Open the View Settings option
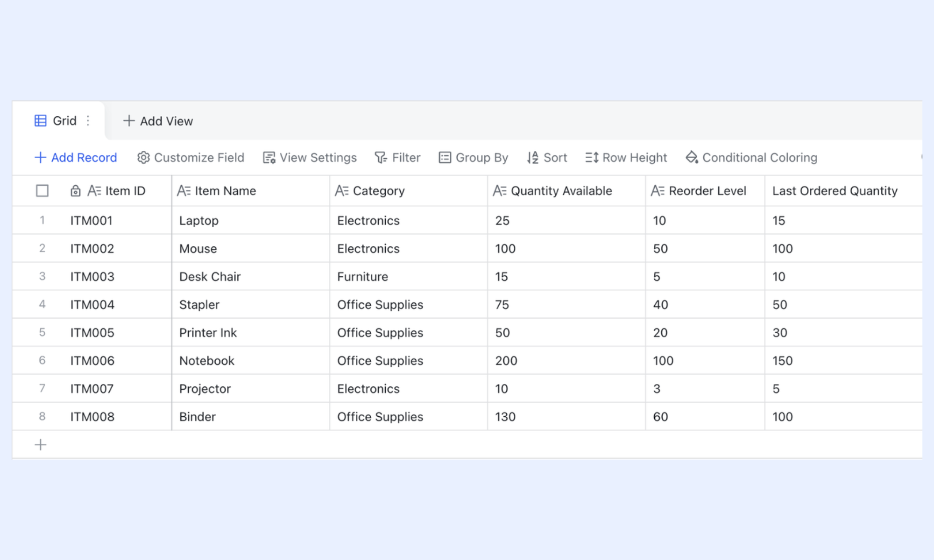Viewport: 934px width, 560px height. point(310,158)
